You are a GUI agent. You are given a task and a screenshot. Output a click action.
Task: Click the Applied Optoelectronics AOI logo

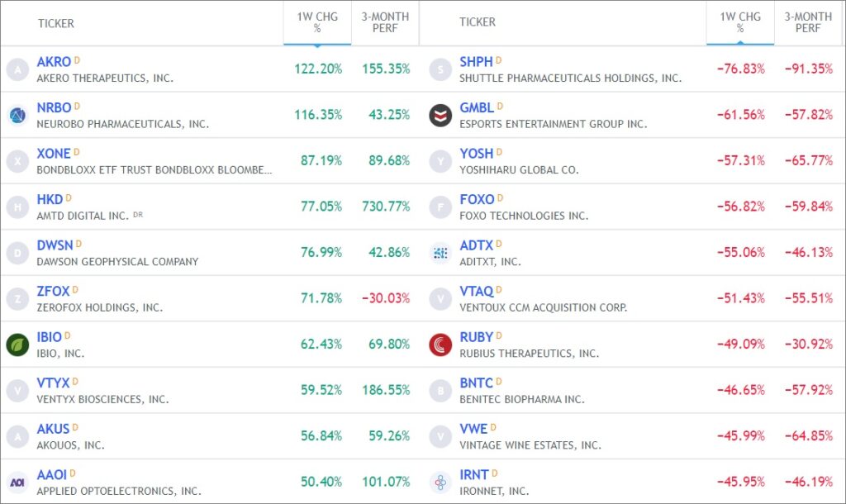tap(17, 483)
